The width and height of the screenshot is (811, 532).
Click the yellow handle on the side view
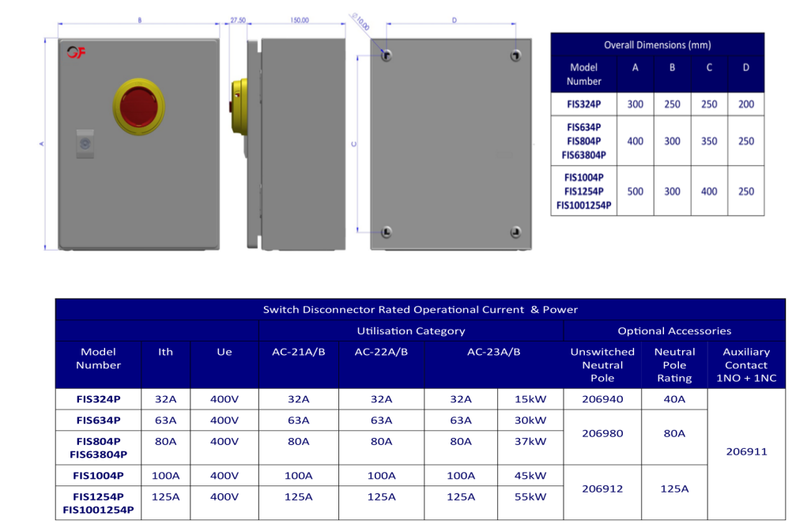236,104
